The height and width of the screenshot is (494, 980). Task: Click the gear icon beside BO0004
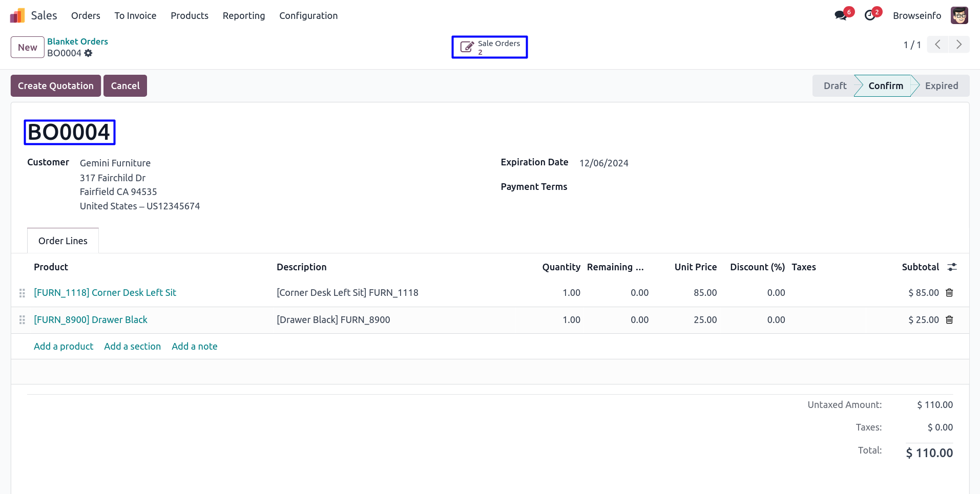pos(88,53)
